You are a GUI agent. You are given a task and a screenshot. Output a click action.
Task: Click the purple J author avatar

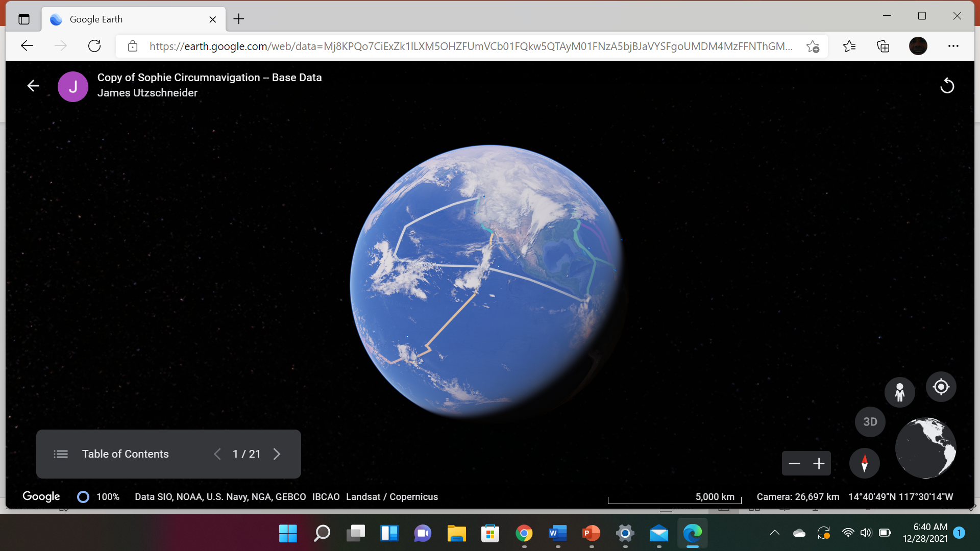73,87
